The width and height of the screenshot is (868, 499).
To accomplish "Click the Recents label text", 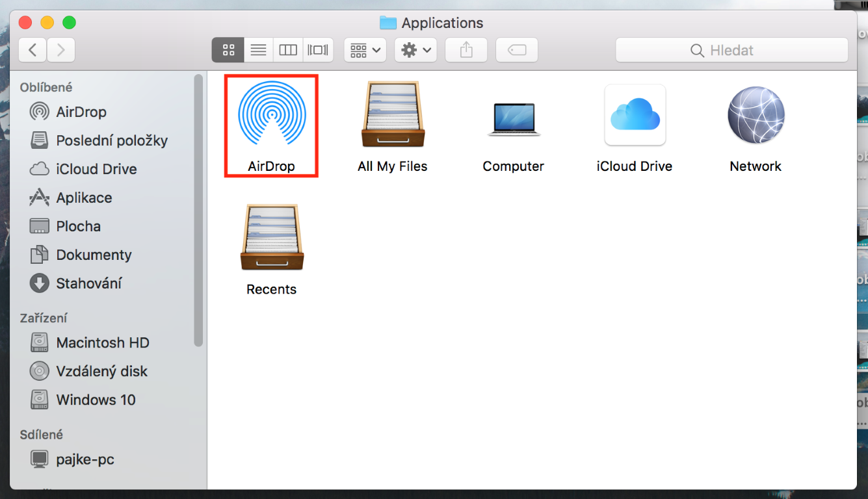I will click(272, 289).
